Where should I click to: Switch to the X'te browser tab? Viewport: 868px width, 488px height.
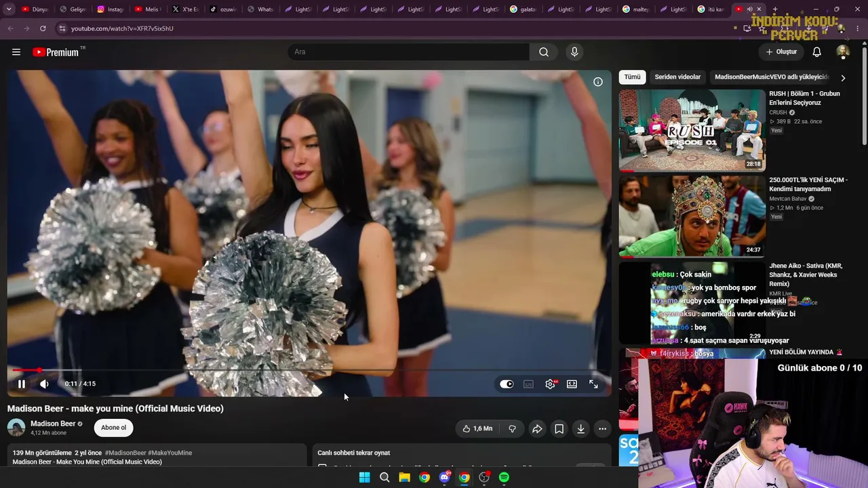tap(185, 9)
